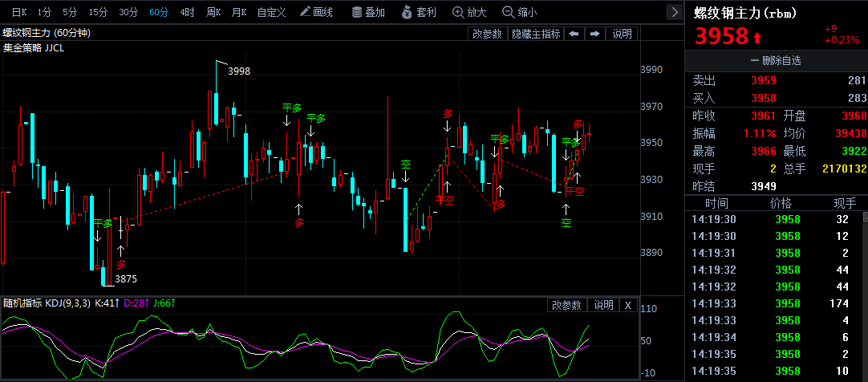Click the 买入 price 3958

click(764, 99)
